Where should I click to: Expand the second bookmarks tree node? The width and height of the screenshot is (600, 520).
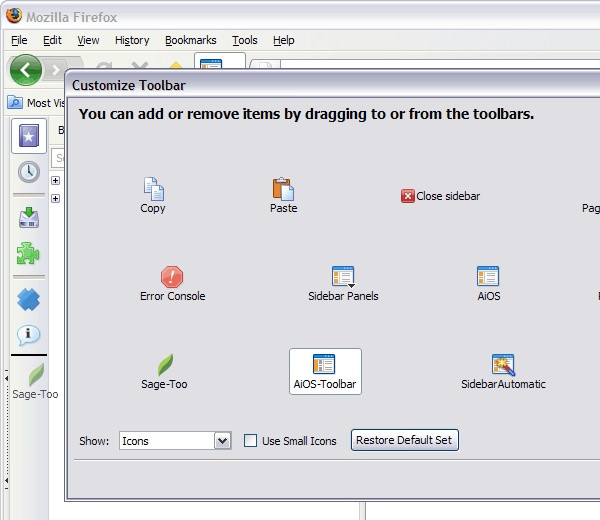point(55,198)
